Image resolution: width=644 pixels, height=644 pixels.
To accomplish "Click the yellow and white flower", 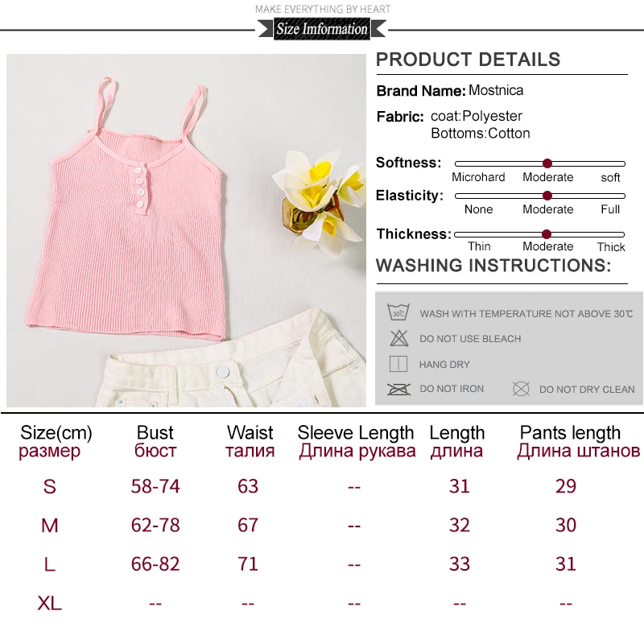I will 320,199.
